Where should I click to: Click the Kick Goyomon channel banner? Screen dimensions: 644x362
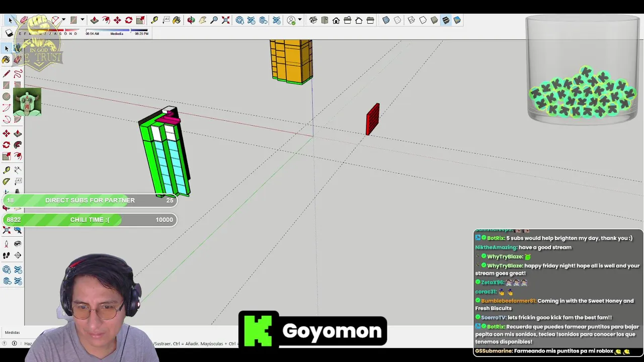click(312, 330)
